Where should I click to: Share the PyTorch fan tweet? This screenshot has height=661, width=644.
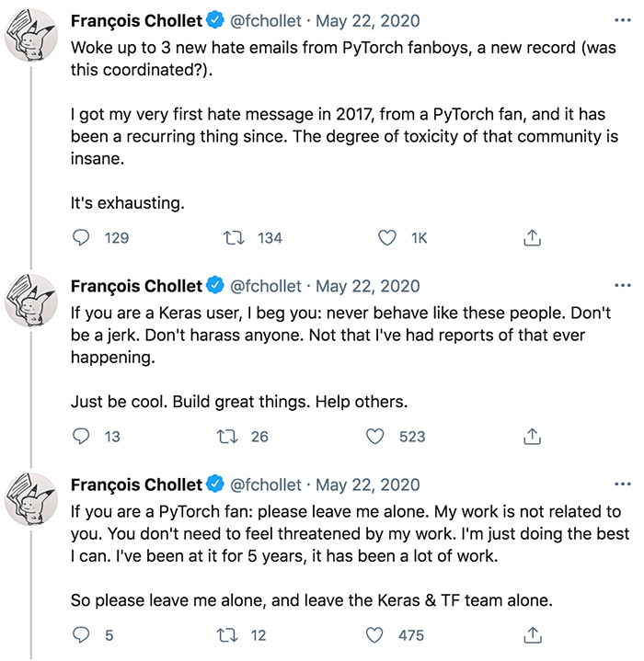point(531,635)
